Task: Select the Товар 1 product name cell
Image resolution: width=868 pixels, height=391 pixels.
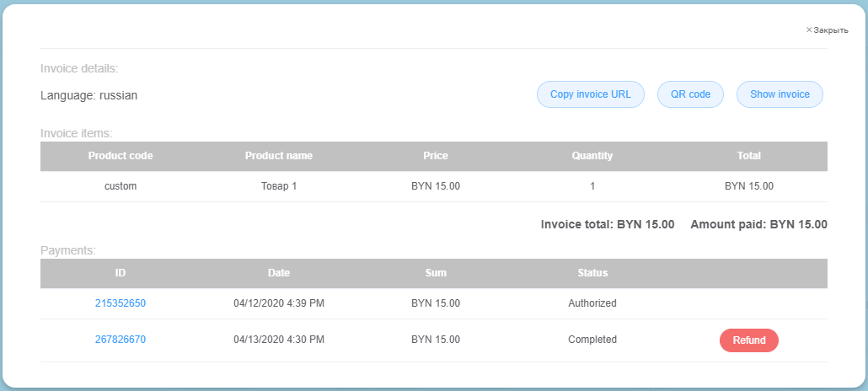Action: pyautogui.click(x=278, y=186)
